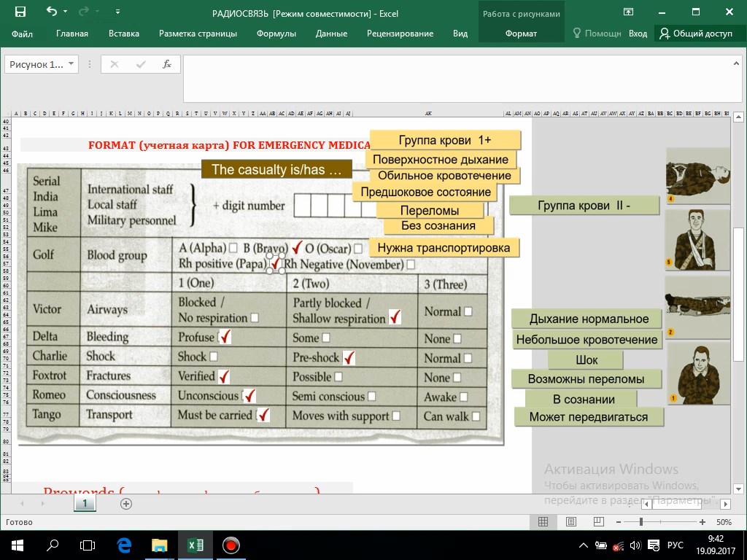Launch Microsoft Edge from taskbar
747x560 pixels.
(124, 545)
